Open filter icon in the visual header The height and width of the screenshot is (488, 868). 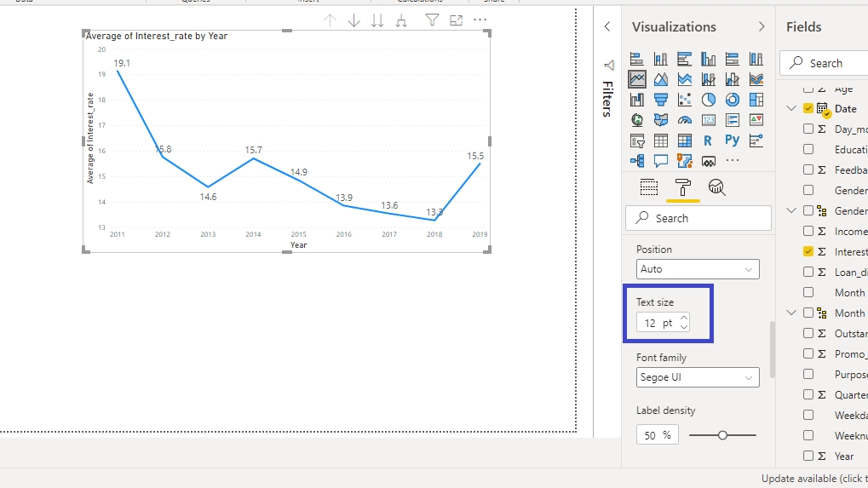pos(432,20)
